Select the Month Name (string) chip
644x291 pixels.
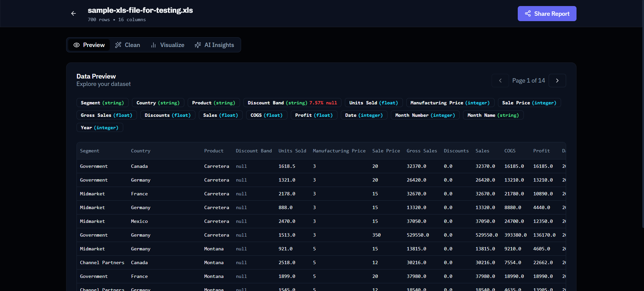[493, 115]
